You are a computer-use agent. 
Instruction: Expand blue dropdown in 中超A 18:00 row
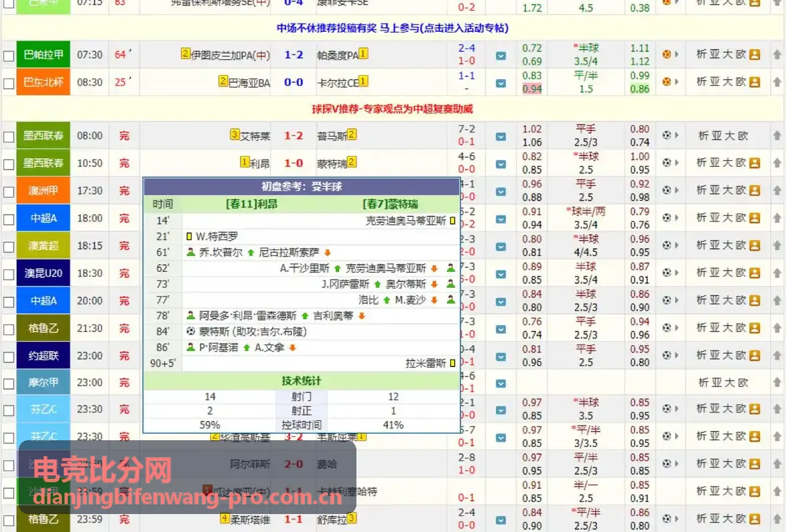click(501, 219)
